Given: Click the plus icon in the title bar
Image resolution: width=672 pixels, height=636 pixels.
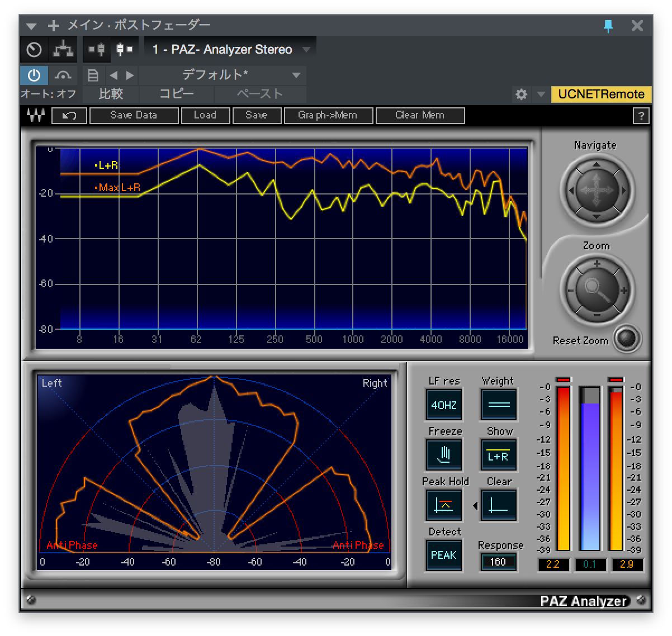Looking at the screenshot, I should coord(53,26).
